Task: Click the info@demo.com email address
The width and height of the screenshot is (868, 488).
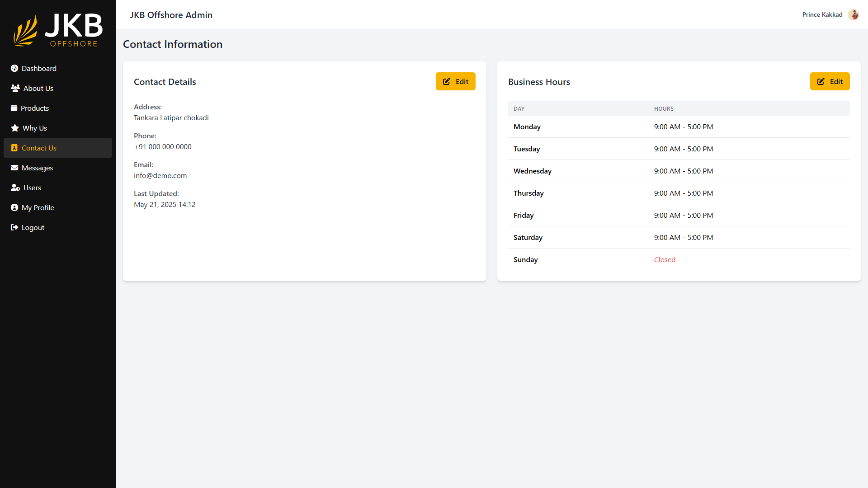Action: coord(160,175)
